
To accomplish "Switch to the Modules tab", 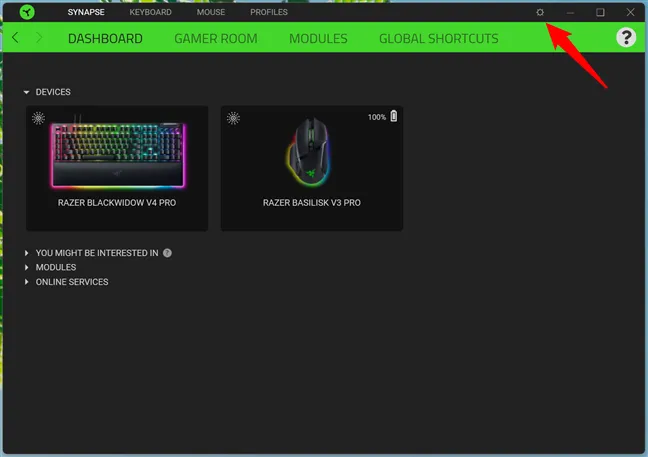I will [318, 38].
